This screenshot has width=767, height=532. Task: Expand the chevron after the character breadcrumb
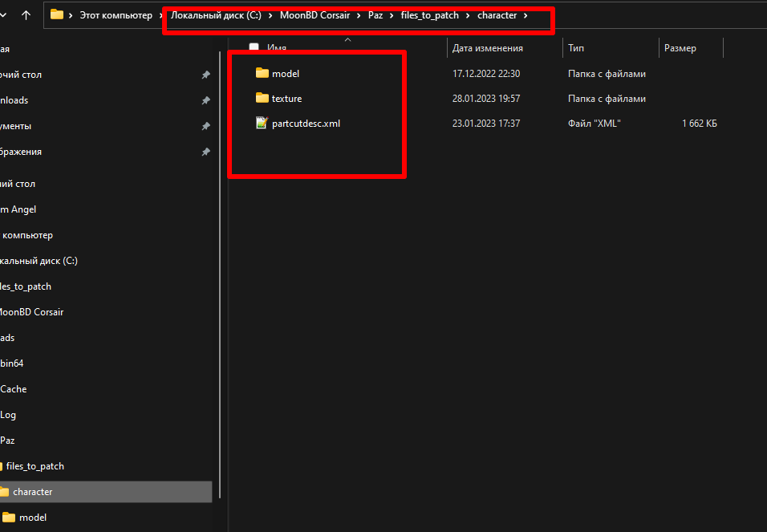coord(526,15)
